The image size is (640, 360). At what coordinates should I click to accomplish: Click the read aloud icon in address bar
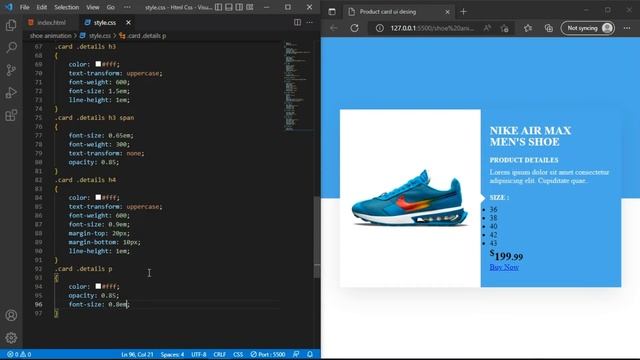[487, 28]
